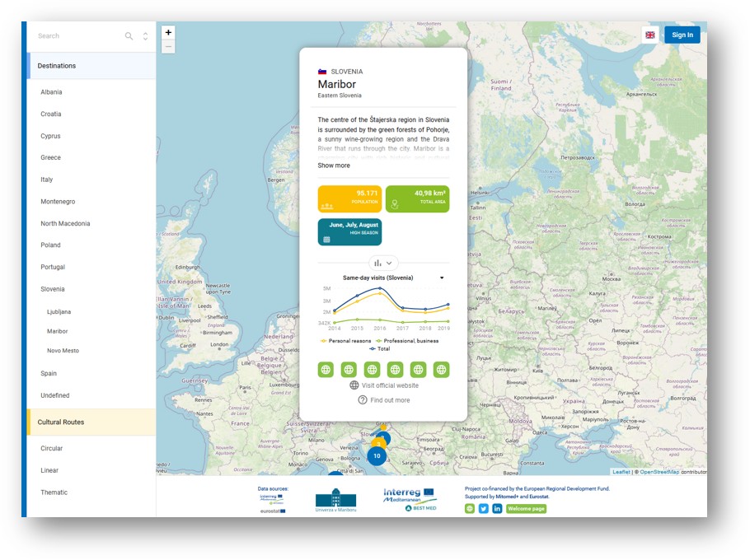This screenshot has height=560, width=750.
Task: Expand Montenegro destination entry
Action: tap(58, 202)
